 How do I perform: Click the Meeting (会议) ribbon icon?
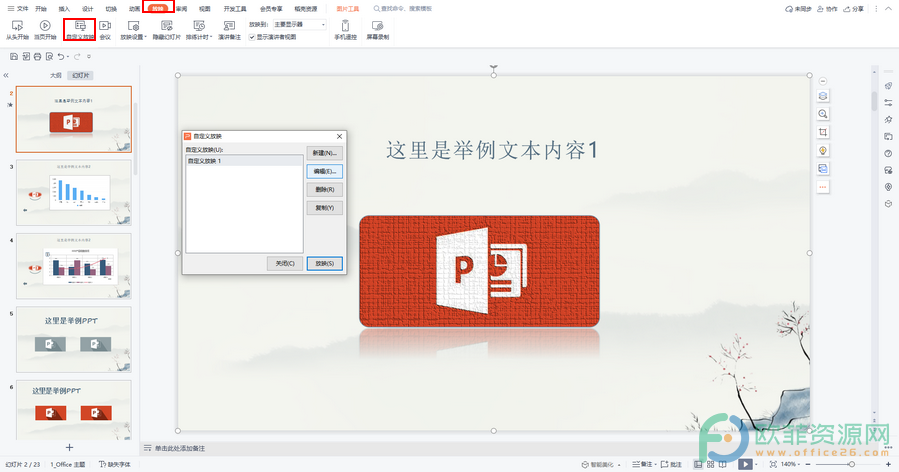tap(105, 30)
